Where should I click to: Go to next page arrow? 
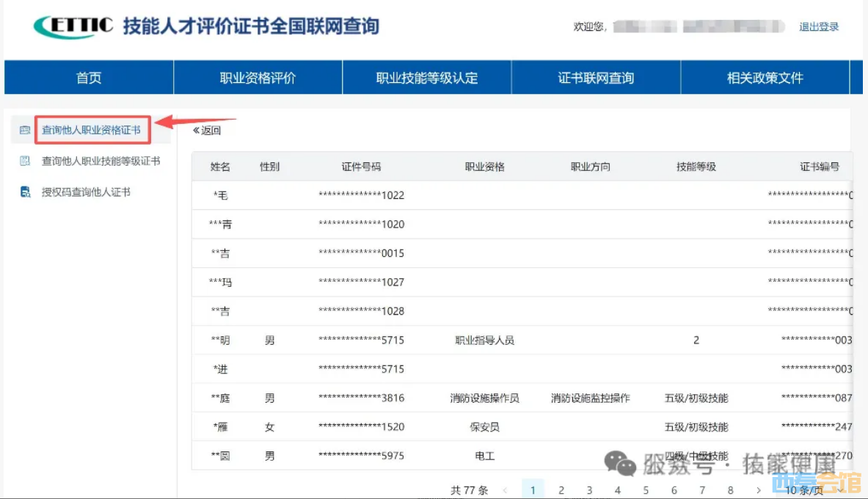point(758,490)
